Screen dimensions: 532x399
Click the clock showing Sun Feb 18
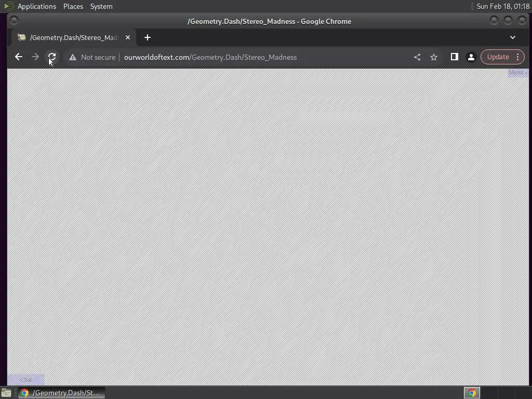point(503,6)
